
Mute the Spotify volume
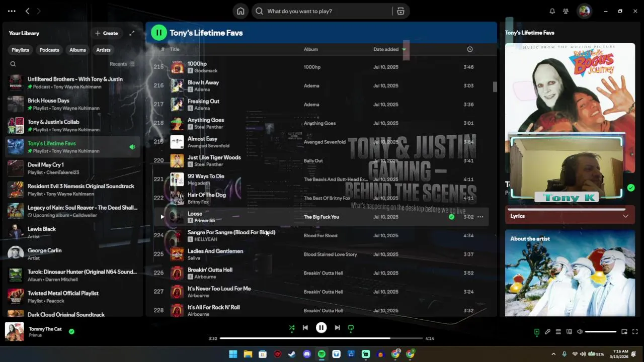tap(580, 332)
